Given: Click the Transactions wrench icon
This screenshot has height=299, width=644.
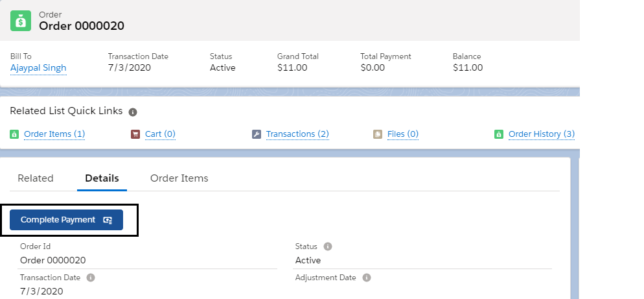Looking at the screenshot, I should point(257,134).
